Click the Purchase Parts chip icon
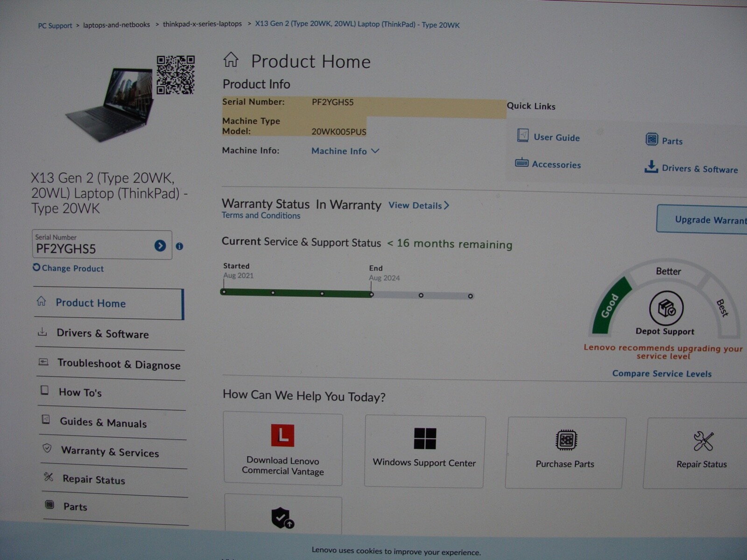Viewport: 747px width, 560px height. pos(566,440)
